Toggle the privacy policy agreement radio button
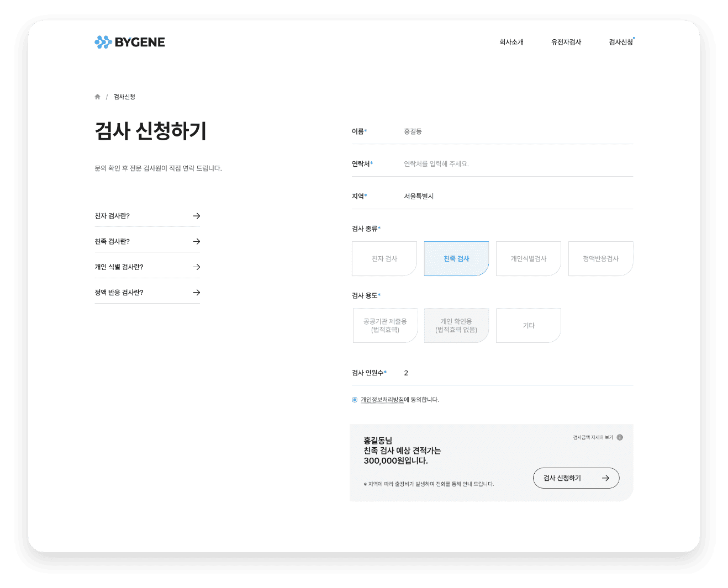This screenshot has width=728, height=588. (355, 400)
